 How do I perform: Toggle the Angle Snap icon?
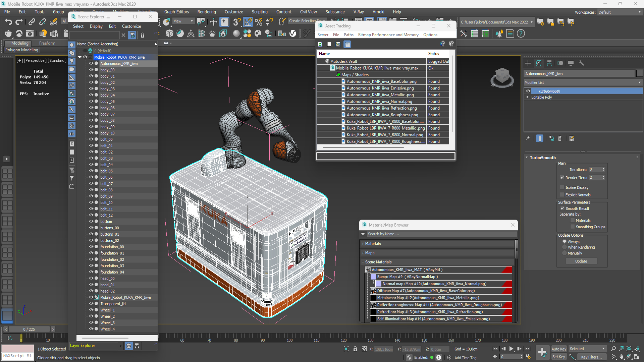tap(248, 22)
